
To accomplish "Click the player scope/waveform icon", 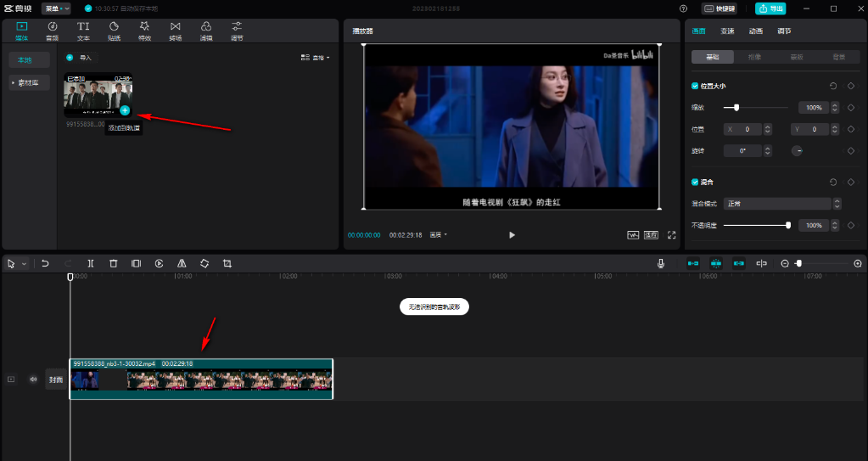I will [x=633, y=235].
